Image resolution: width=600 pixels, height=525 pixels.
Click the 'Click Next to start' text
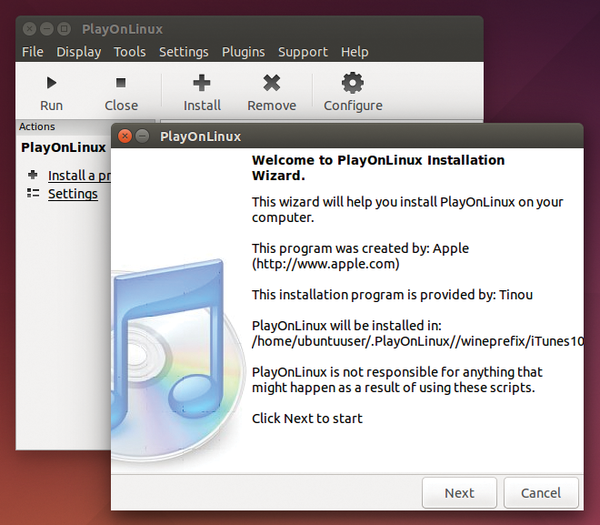[x=307, y=418]
